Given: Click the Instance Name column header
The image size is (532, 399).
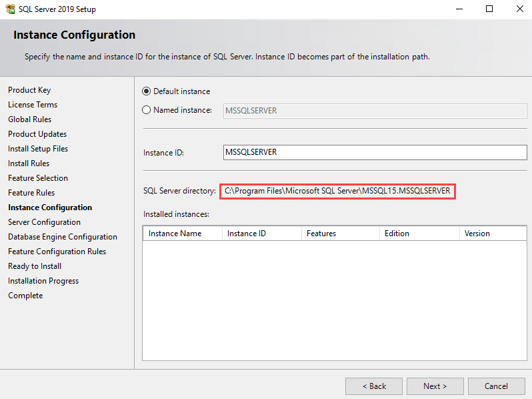Looking at the screenshot, I should click(183, 234).
